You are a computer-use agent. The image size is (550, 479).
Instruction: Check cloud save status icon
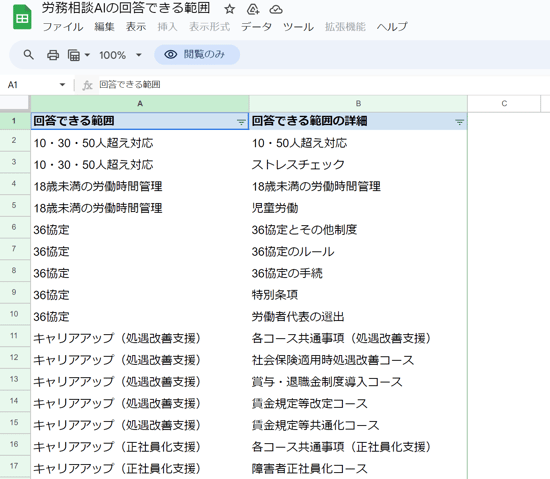(x=276, y=9)
